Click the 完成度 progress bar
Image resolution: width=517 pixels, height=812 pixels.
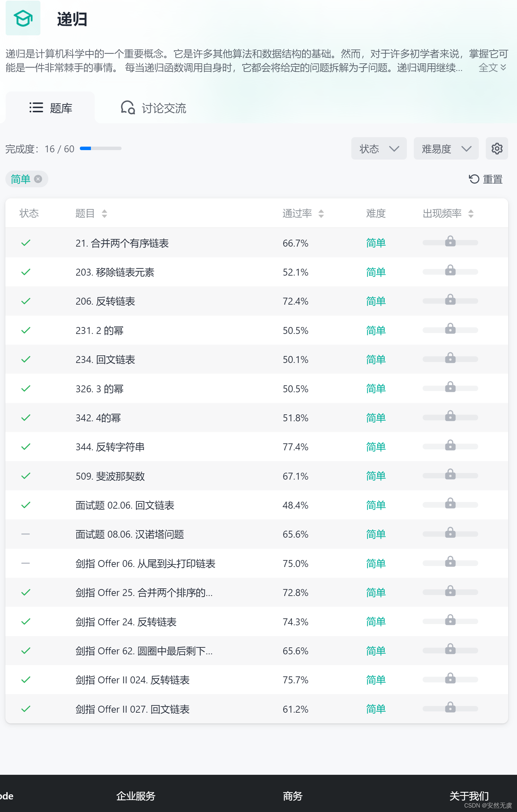pyautogui.click(x=101, y=149)
